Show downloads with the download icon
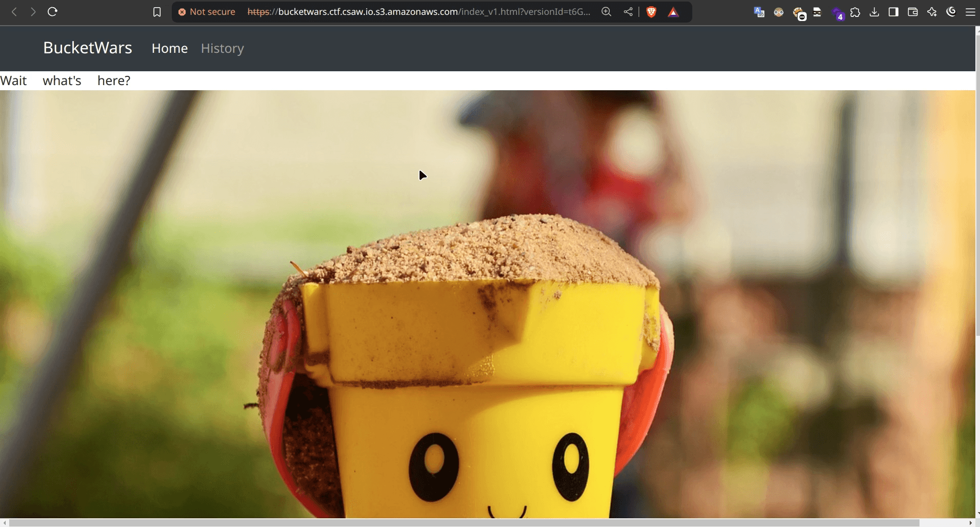Image resolution: width=980 pixels, height=527 pixels. pyautogui.click(x=874, y=12)
